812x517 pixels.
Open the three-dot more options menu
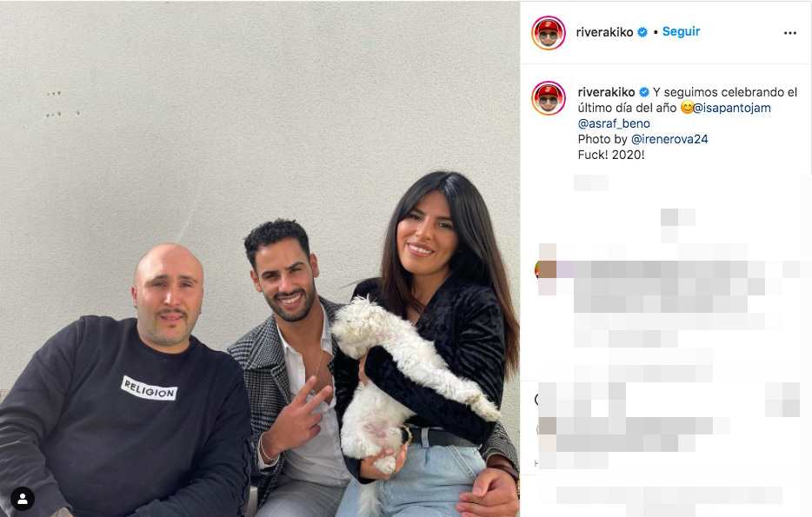click(789, 33)
